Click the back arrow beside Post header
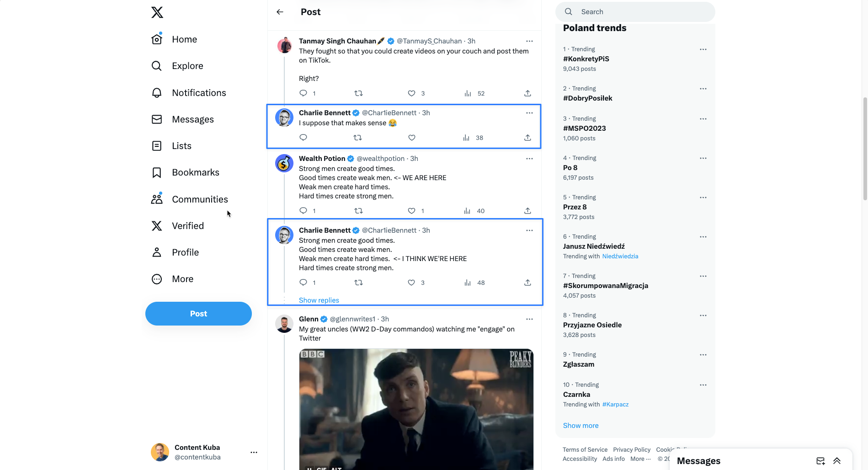868x470 pixels. tap(280, 12)
